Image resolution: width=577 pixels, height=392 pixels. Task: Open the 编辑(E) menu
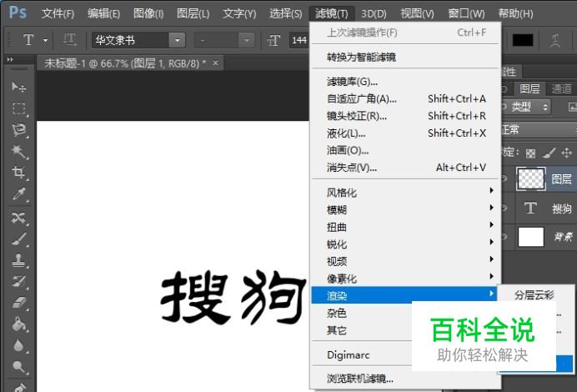coord(103,13)
